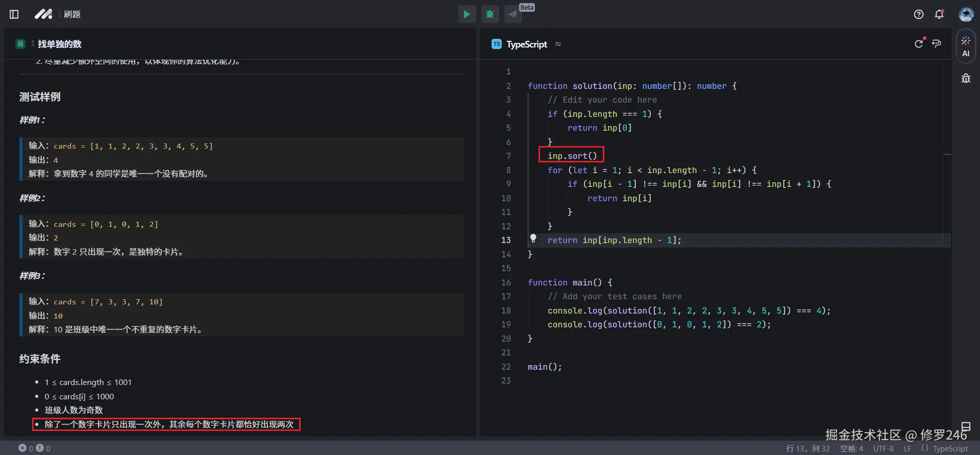Click the TypeScript language selector label

pyautogui.click(x=526, y=44)
